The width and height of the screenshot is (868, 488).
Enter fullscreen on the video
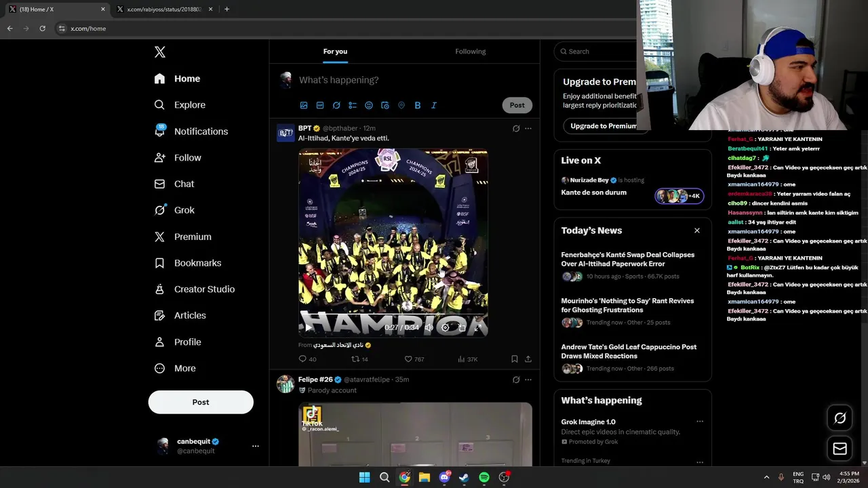(478, 327)
